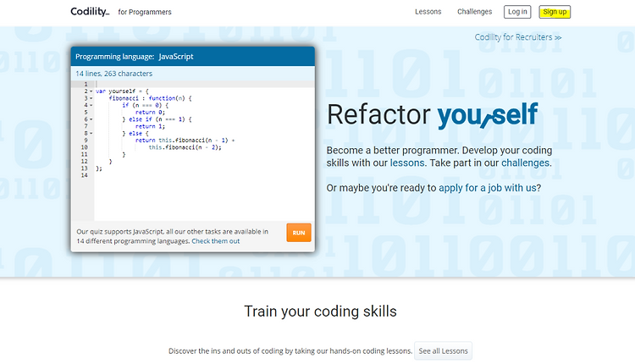Image resolution: width=635 pixels, height=364 pixels.
Task: Collapse the code fold arrow on line 3
Action: pos(91,98)
